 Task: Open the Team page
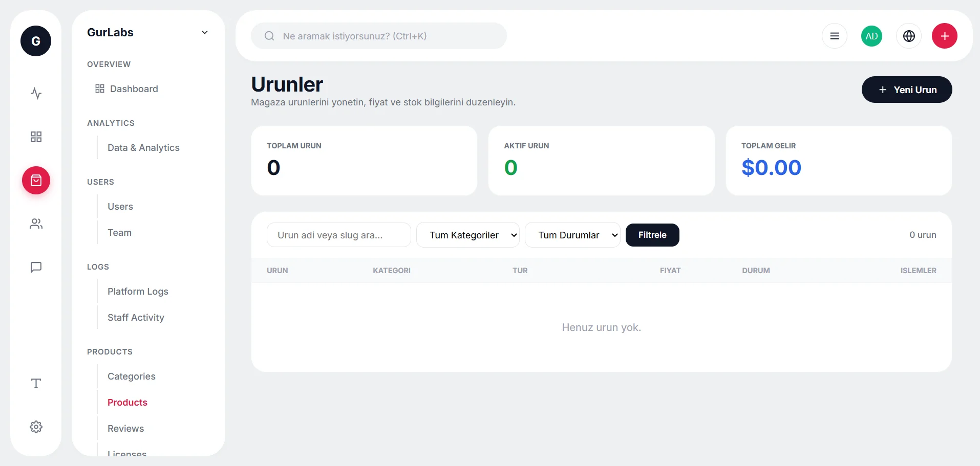[x=119, y=232]
